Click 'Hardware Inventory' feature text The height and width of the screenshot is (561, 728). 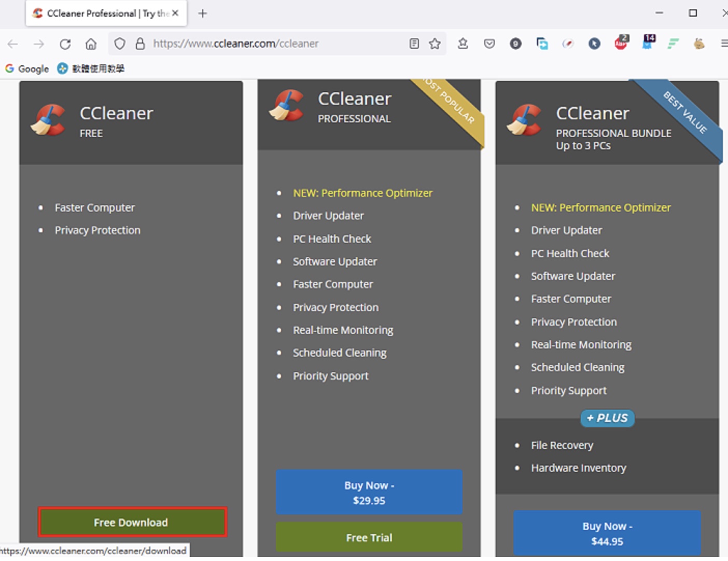(579, 468)
